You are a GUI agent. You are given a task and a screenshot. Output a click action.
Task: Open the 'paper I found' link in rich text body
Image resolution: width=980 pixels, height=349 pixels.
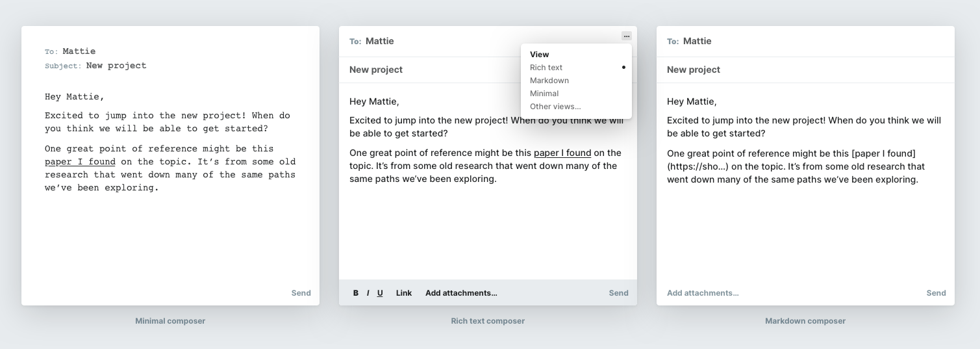(x=562, y=153)
